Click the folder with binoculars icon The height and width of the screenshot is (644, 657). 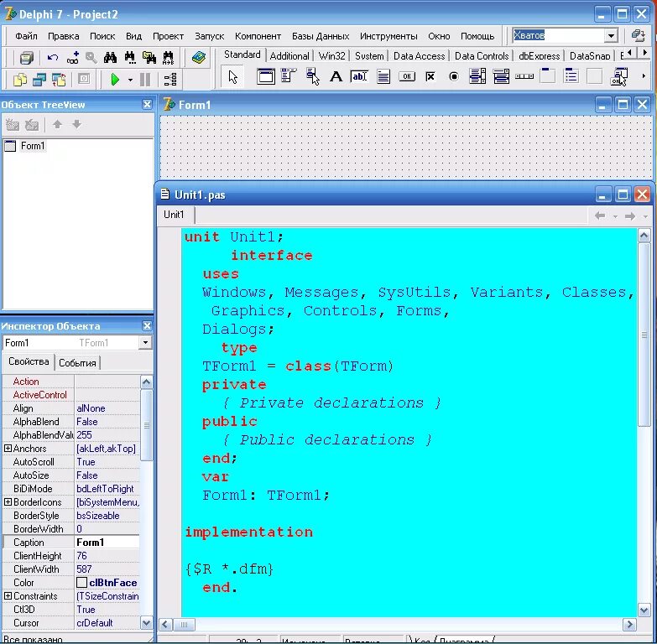coord(149,57)
